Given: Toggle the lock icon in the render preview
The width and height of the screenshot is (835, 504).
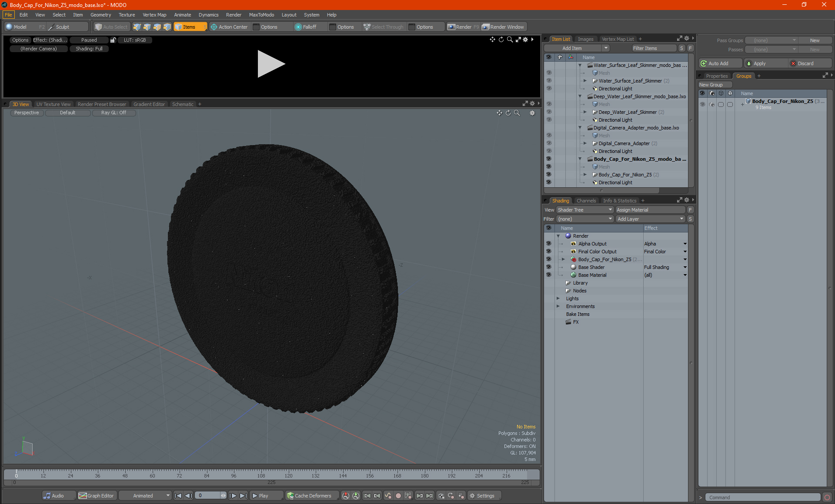Looking at the screenshot, I should 113,40.
